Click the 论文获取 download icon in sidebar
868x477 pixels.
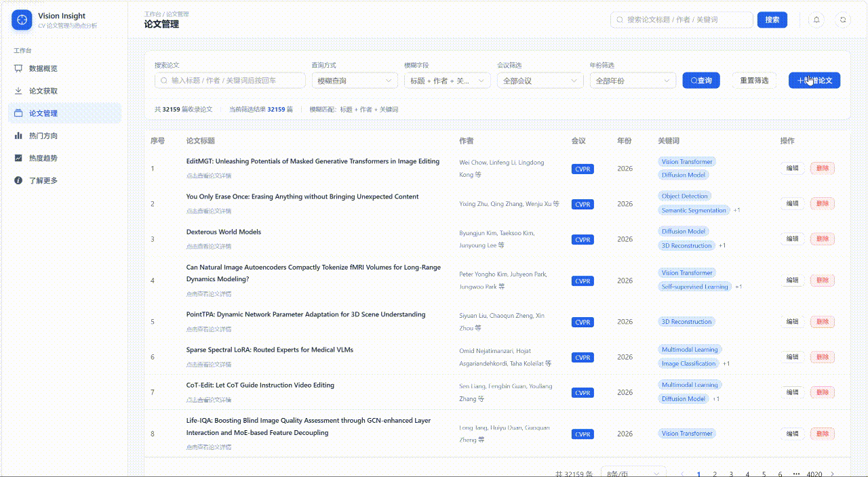tap(18, 91)
